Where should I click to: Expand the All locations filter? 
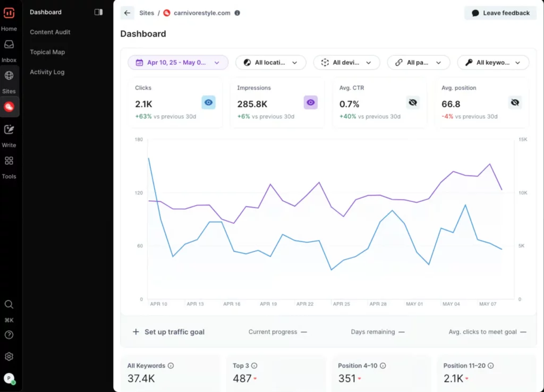point(270,63)
